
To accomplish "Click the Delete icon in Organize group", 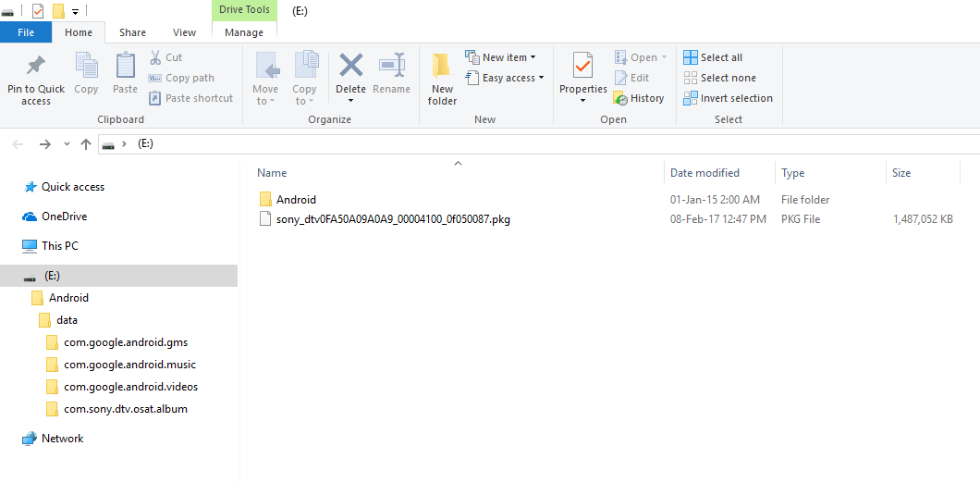I will pos(350,67).
